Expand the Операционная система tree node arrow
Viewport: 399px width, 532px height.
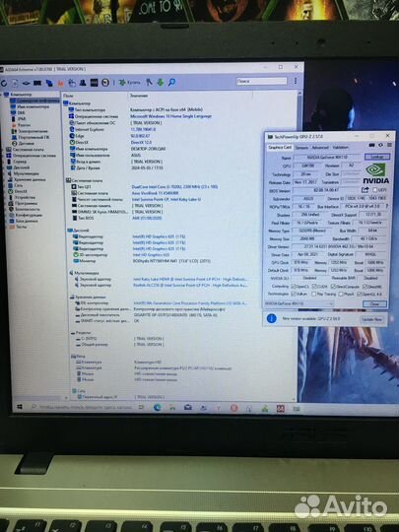coord(3,156)
